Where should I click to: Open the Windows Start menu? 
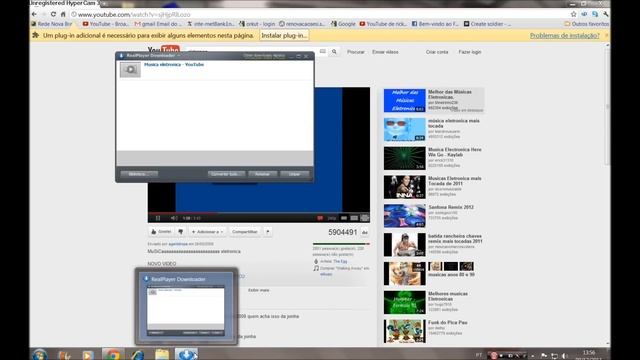[40, 355]
